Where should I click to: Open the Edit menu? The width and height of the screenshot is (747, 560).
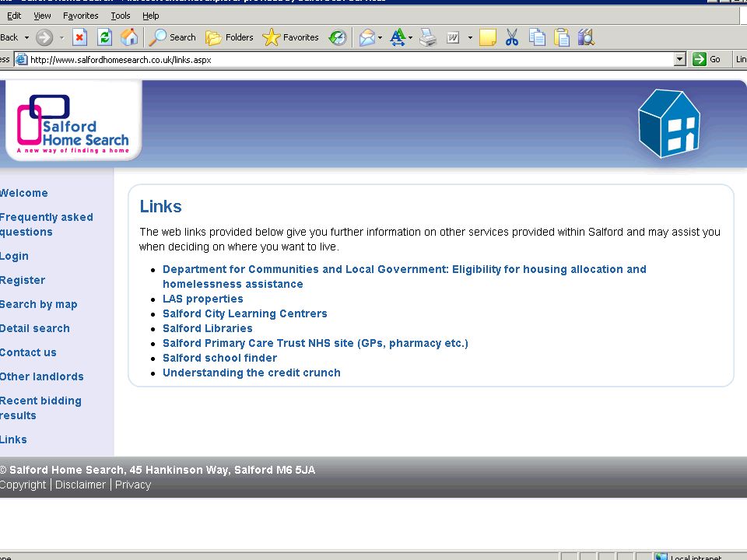14,16
